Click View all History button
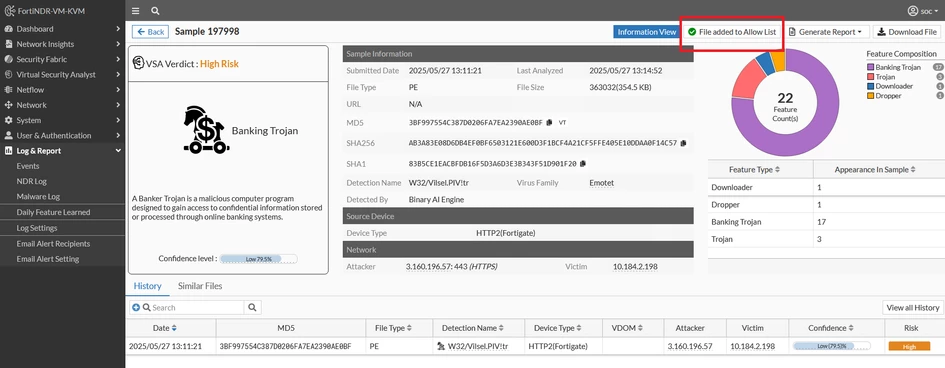 pyautogui.click(x=912, y=308)
